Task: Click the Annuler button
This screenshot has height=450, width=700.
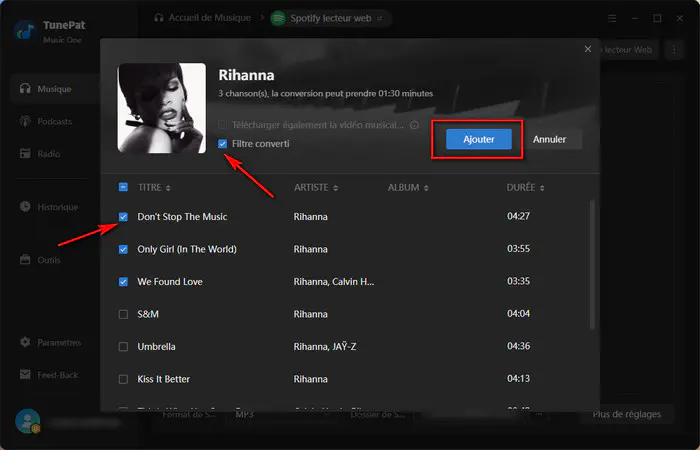Action: point(550,139)
